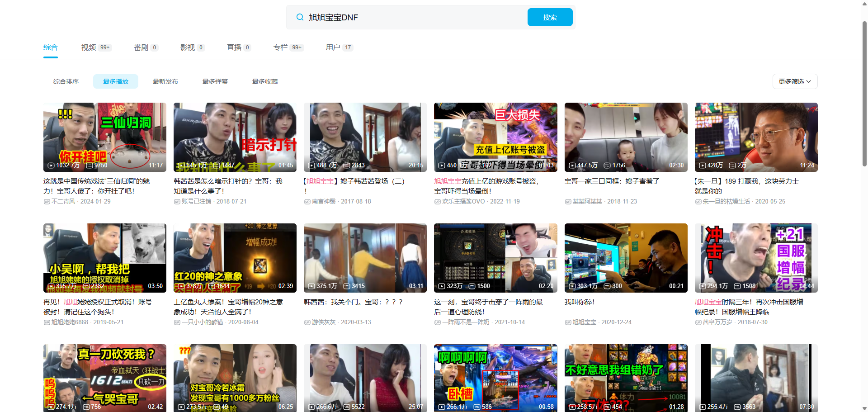Image resolution: width=868 pixels, height=412 pixels.
Task: Click the UP badge next to 不二青风
Action: [47, 202]
